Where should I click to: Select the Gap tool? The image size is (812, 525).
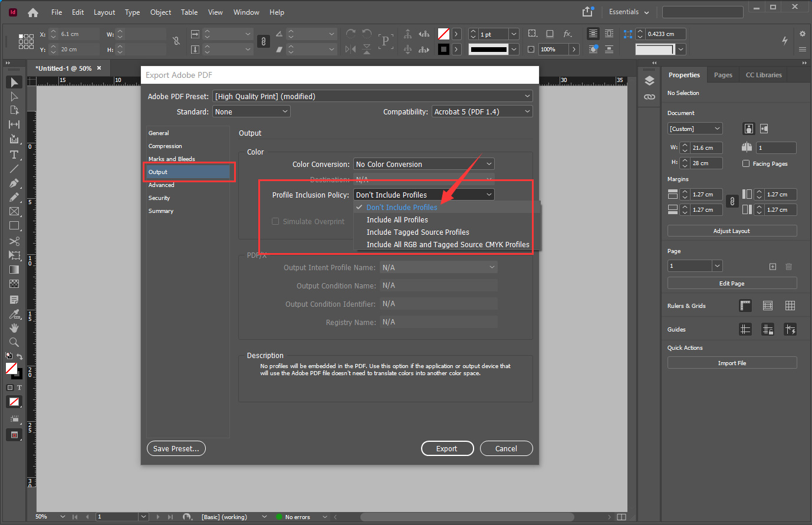pyautogui.click(x=14, y=124)
